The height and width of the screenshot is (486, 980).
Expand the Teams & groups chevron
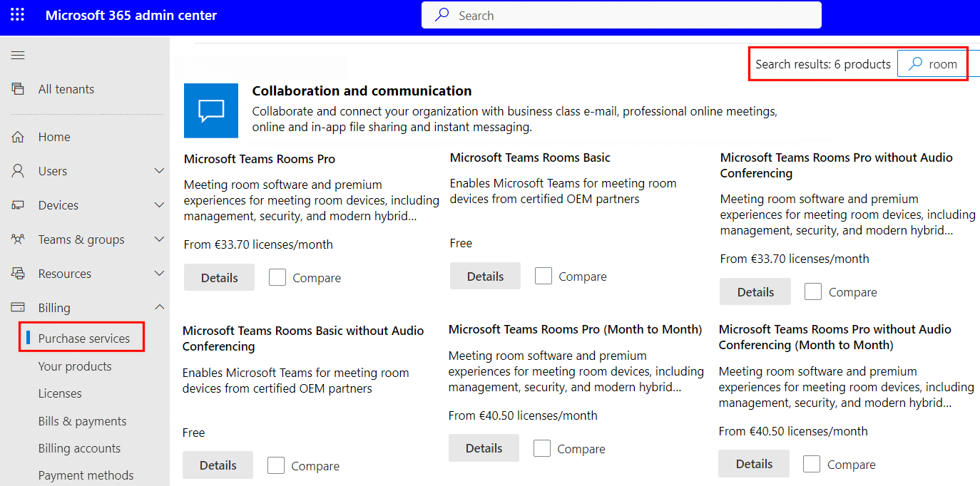click(159, 239)
